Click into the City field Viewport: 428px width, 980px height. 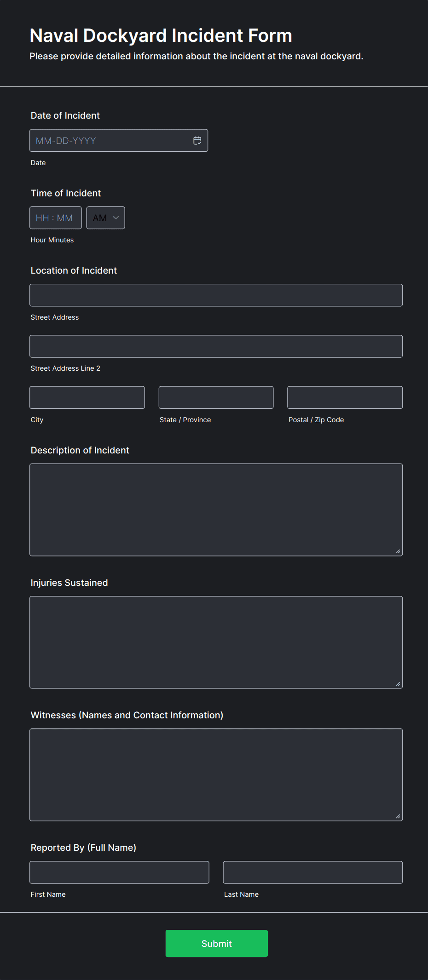[x=87, y=397]
